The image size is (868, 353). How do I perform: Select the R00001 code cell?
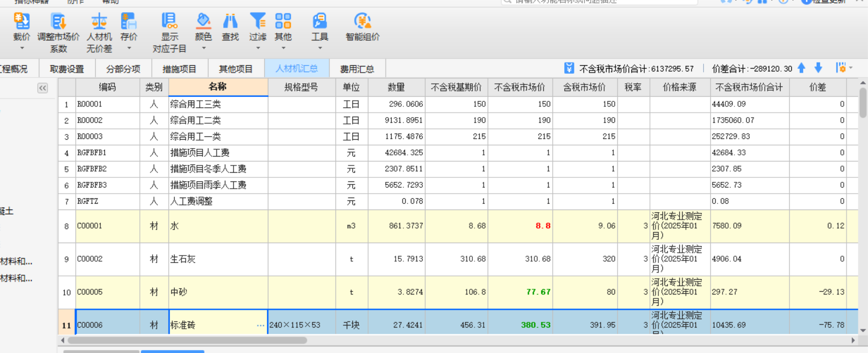pos(108,104)
